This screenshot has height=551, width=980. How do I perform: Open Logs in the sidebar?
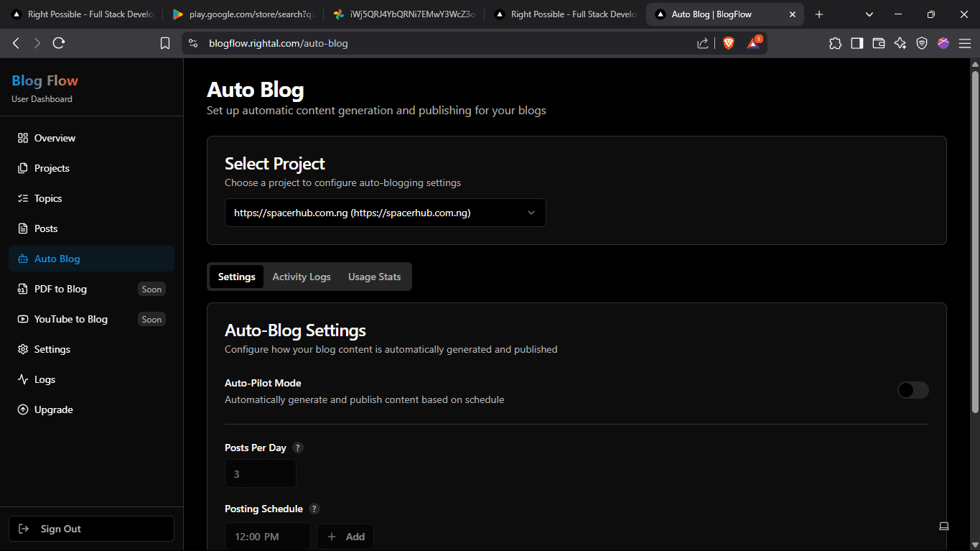coord(91,379)
